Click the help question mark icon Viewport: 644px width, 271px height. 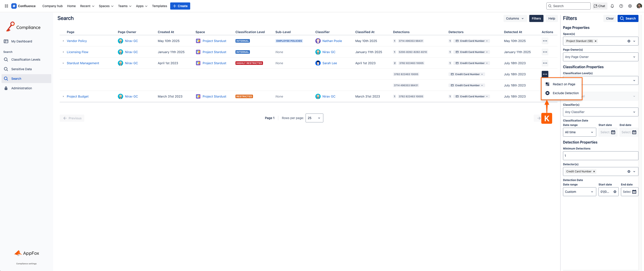(621, 6)
